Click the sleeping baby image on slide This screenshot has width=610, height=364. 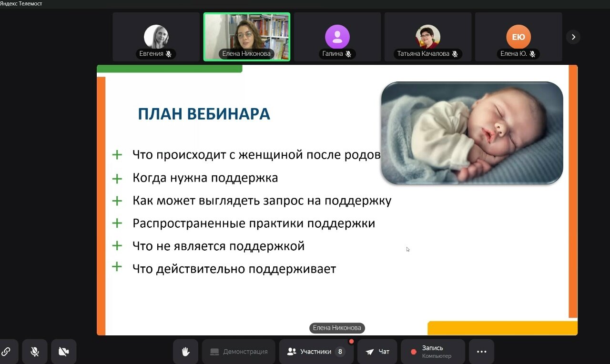click(x=472, y=133)
